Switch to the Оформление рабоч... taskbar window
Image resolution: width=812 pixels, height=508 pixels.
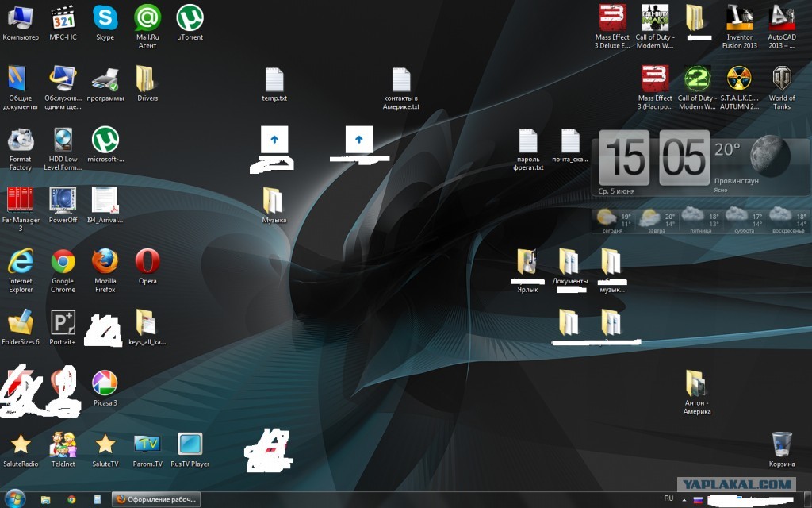[x=155, y=499]
